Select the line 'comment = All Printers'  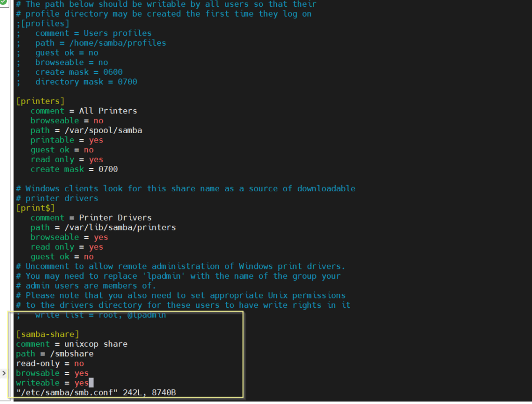click(84, 111)
